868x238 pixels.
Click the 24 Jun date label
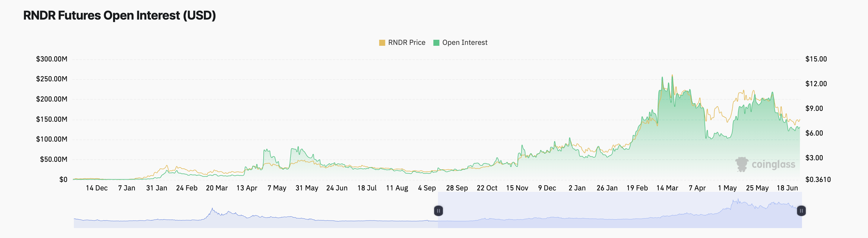[x=337, y=188]
